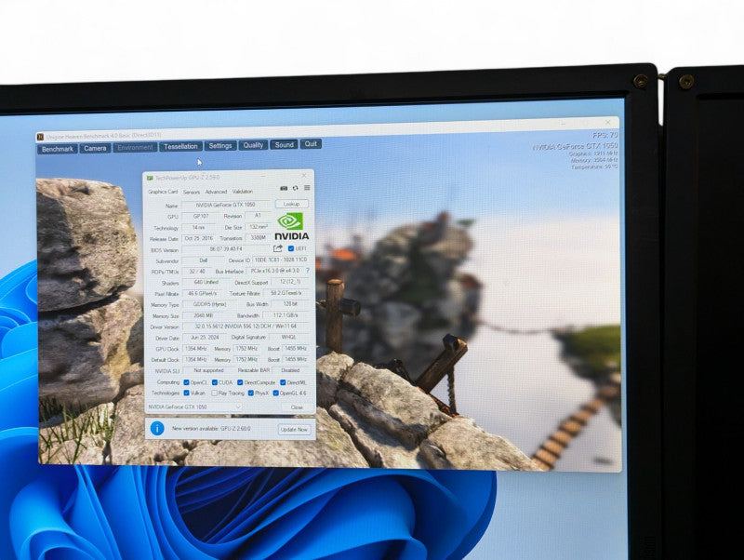Image resolution: width=744 pixels, height=560 pixels.
Task: Click 'New version available: GPU-Z 2.60.0' text
Action: click(x=211, y=429)
